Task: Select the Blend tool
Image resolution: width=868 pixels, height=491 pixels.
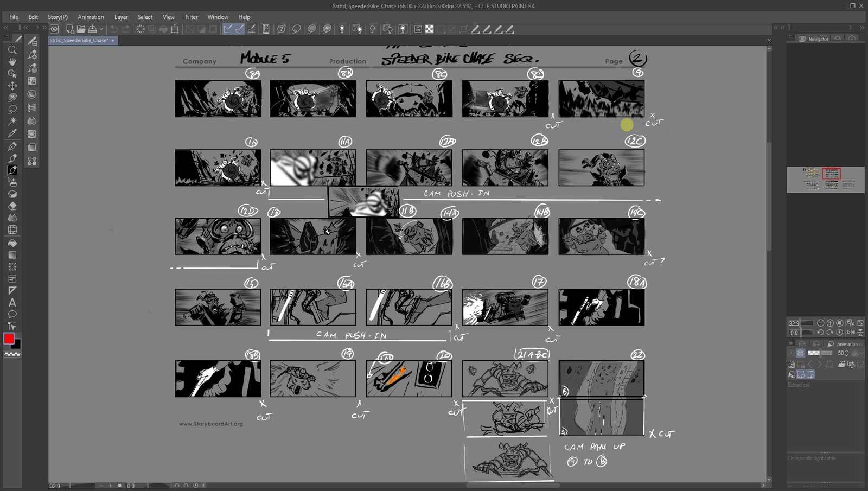Action: pos(12,218)
